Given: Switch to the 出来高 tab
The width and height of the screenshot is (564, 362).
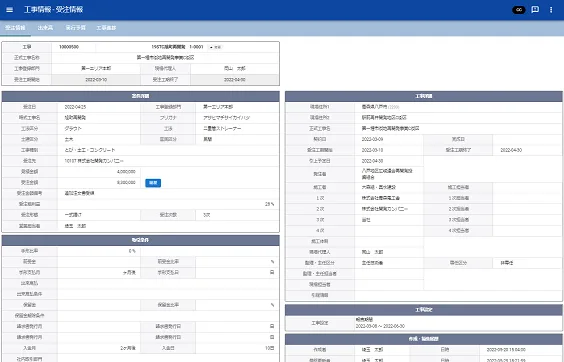Looking at the screenshot, I should point(45,28).
